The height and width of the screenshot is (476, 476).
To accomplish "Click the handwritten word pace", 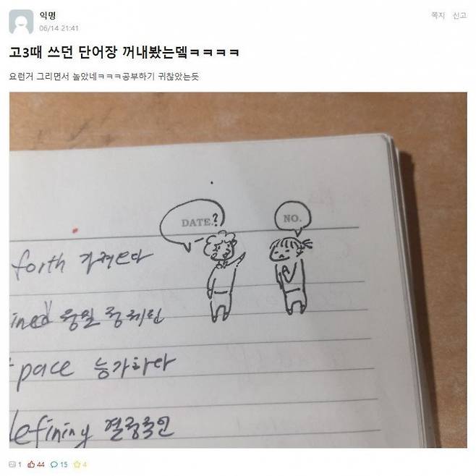I will tap(45, 371).
